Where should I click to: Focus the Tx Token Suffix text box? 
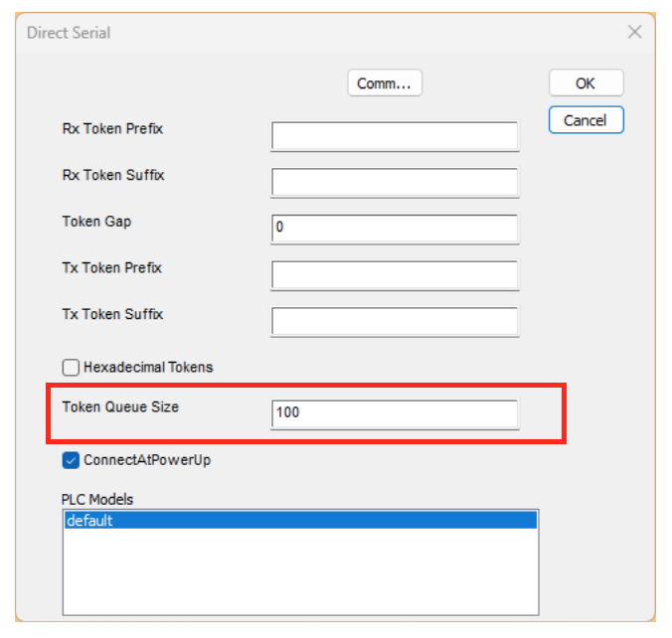[394, 321]
